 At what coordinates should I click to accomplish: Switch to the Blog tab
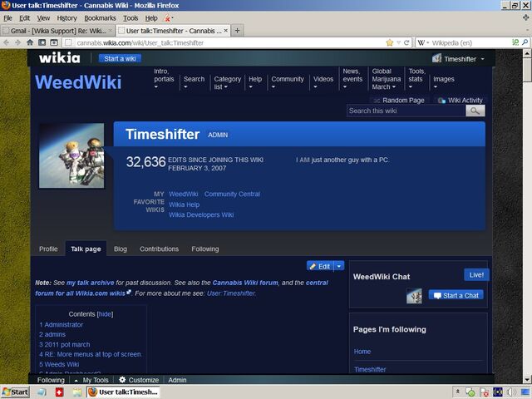point(120,249)
